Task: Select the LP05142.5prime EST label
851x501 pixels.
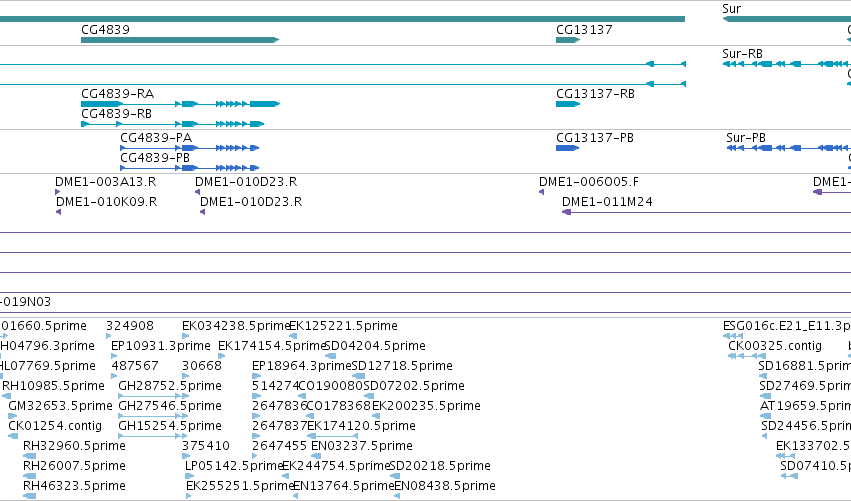Action: tap(234, 466)
